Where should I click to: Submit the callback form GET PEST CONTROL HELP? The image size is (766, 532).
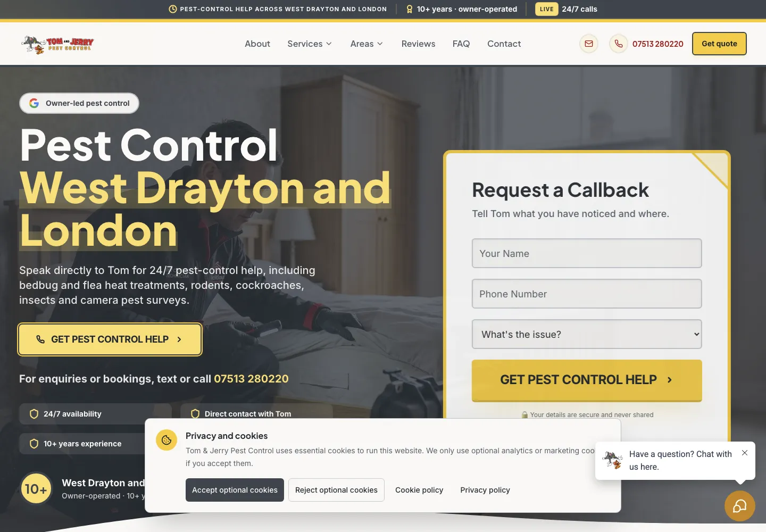pyautogui.click(x=587, y=380)
